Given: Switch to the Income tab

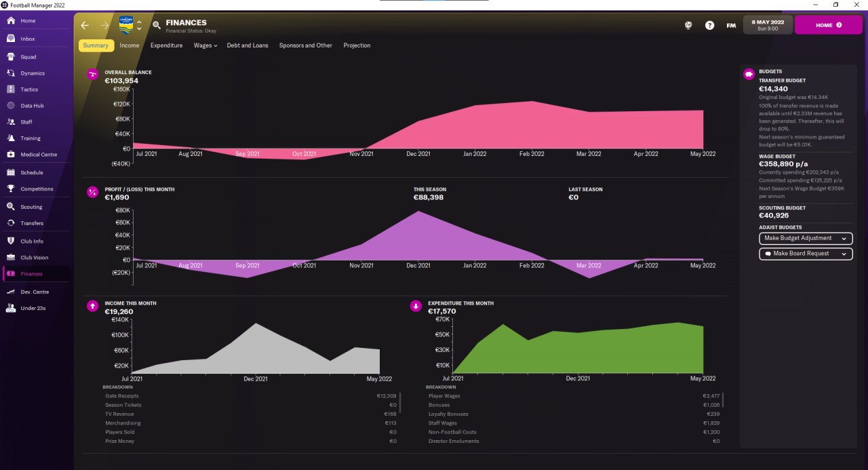Looking at the screenshot, I should (130, 45).
